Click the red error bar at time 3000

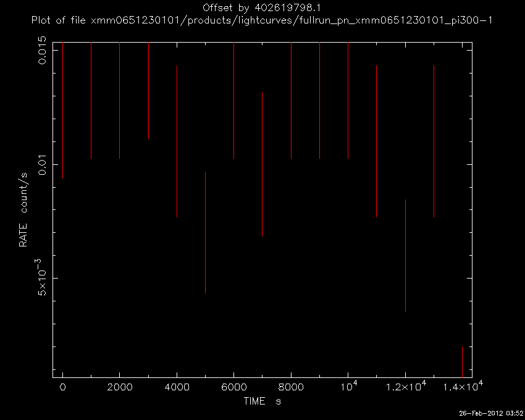point(148,91)
